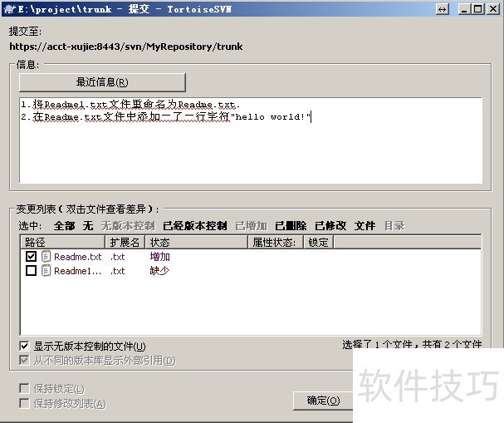Maximize the commit dialog window
This screenshot has height=423, width=504.
[478, 9]
